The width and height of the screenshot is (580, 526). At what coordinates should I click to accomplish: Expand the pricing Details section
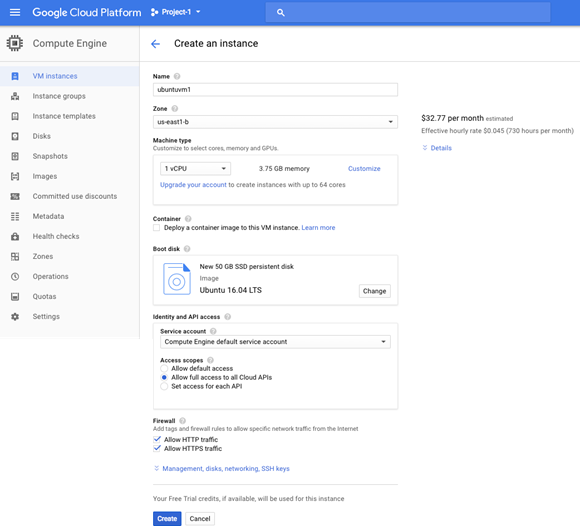click(437, 148)
